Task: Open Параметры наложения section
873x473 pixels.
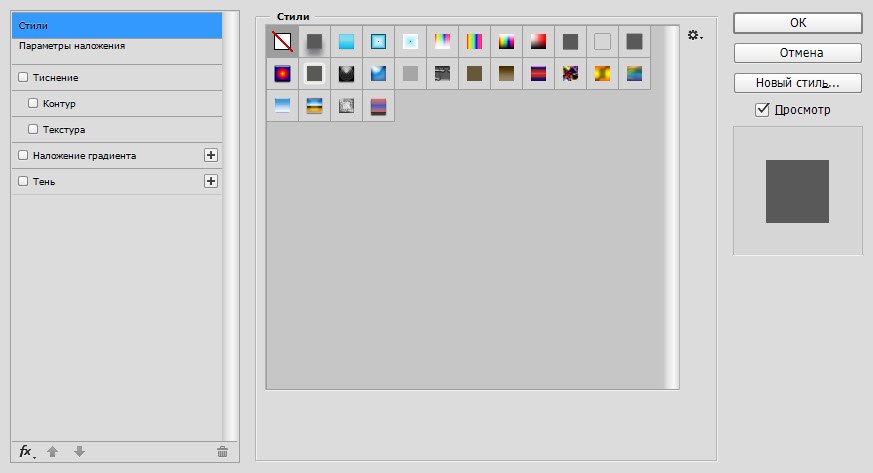Action: coord(72,46)
